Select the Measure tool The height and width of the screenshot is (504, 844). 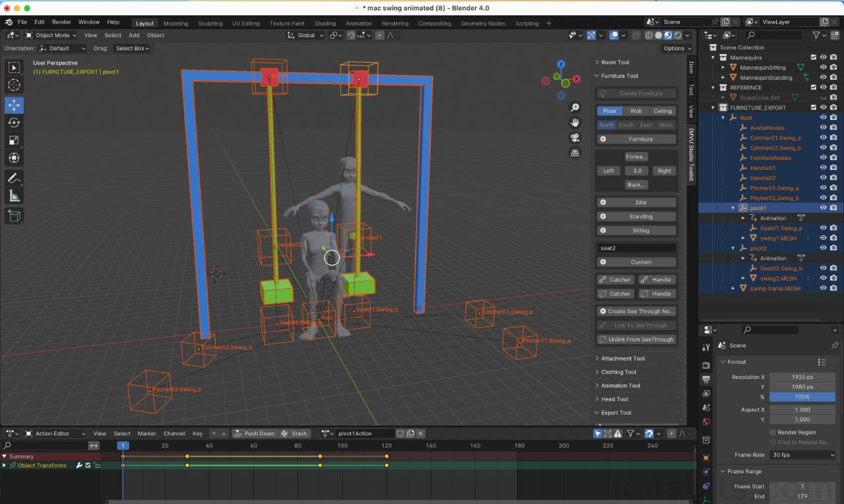[x=15, y=196]
